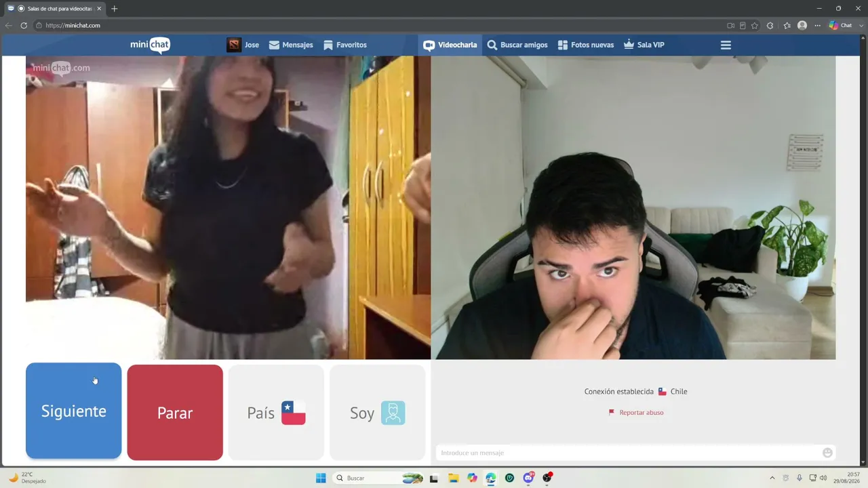Report abuse via Reportar abuso link
Screen dimensions: 868x488
pyautogui.click(x=635, y=412)
